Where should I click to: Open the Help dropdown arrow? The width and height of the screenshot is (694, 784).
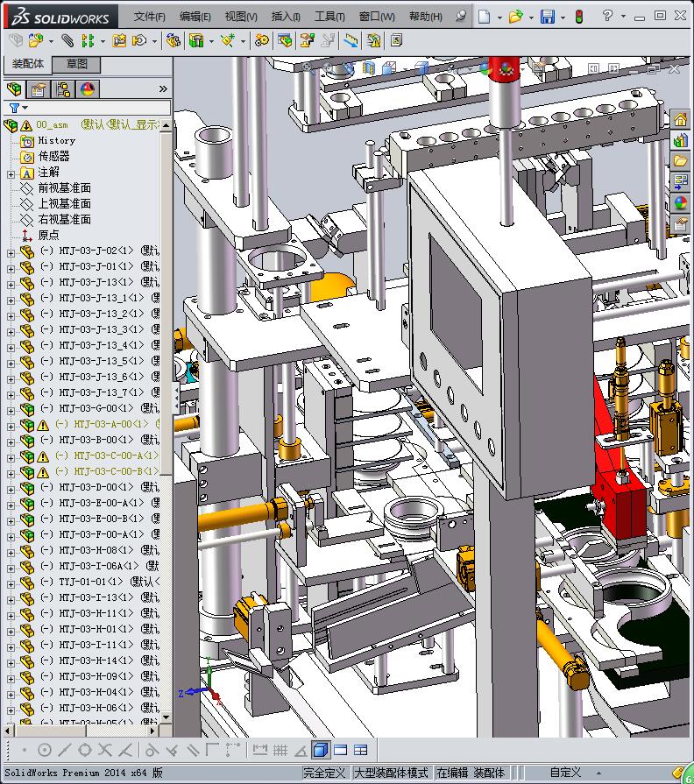click(x=623, y=16)
